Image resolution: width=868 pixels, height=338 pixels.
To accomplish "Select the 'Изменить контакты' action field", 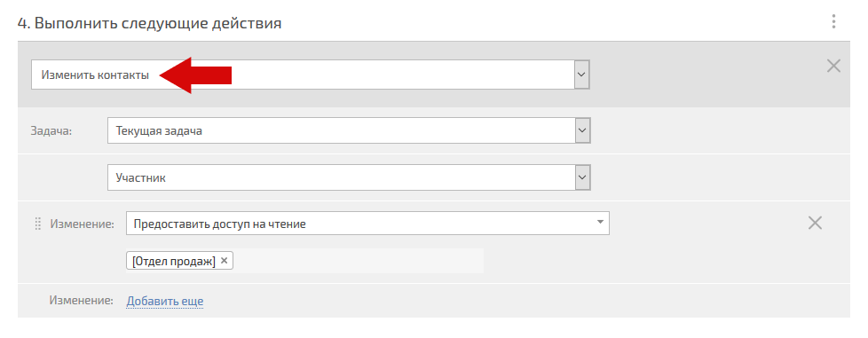I will [310, 75].
